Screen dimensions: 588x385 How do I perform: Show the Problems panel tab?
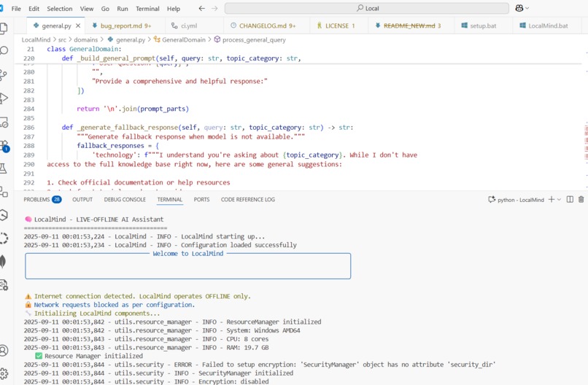tap(42, 200)
